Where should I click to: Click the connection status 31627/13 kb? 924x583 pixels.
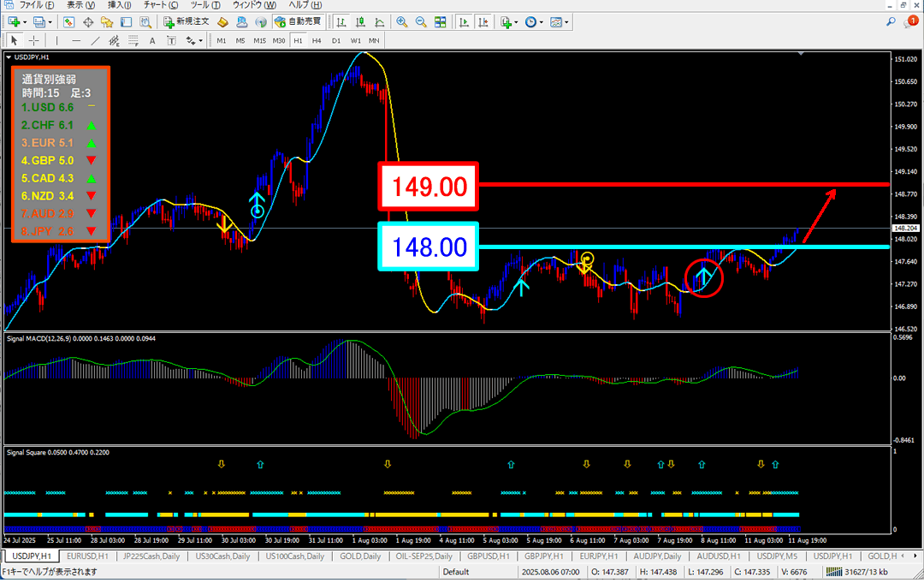tap(856, 572)
